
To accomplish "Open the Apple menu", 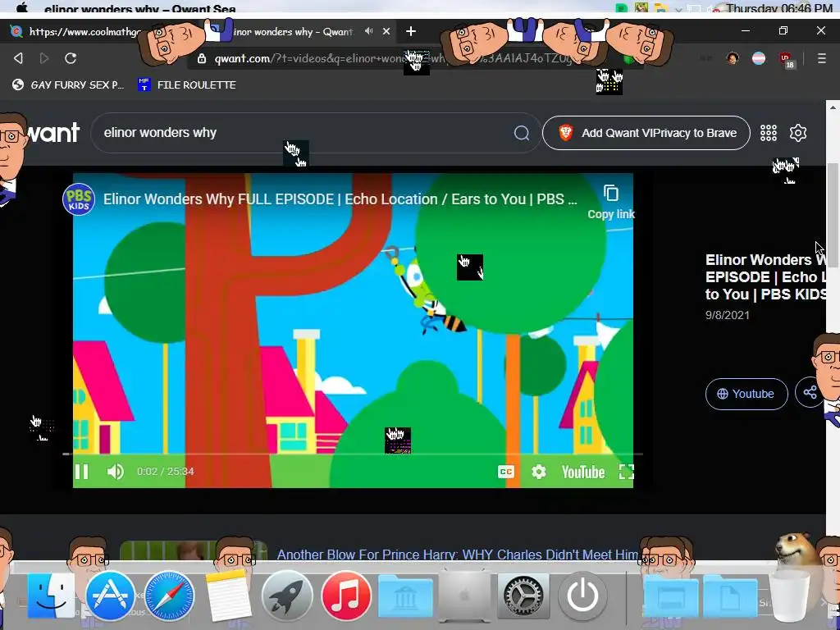I will (x=21, y=7).
